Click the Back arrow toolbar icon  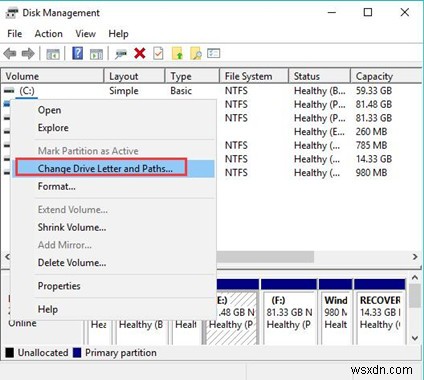(x=10, y=53)
